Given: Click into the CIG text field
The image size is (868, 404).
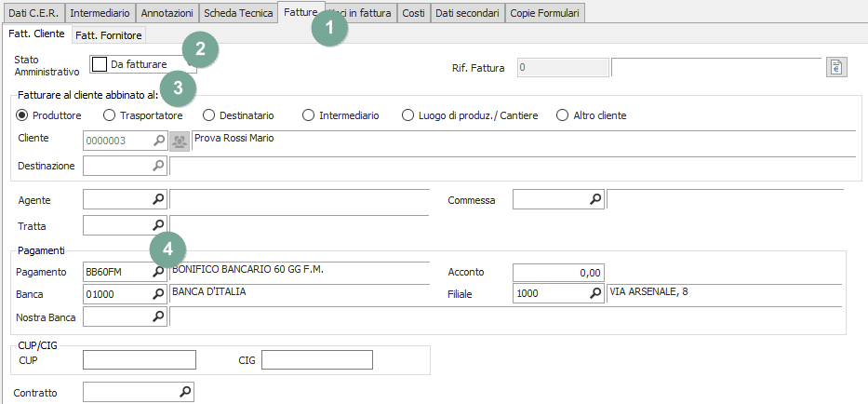Looking at the screenshot, I should tap(316, 360).
